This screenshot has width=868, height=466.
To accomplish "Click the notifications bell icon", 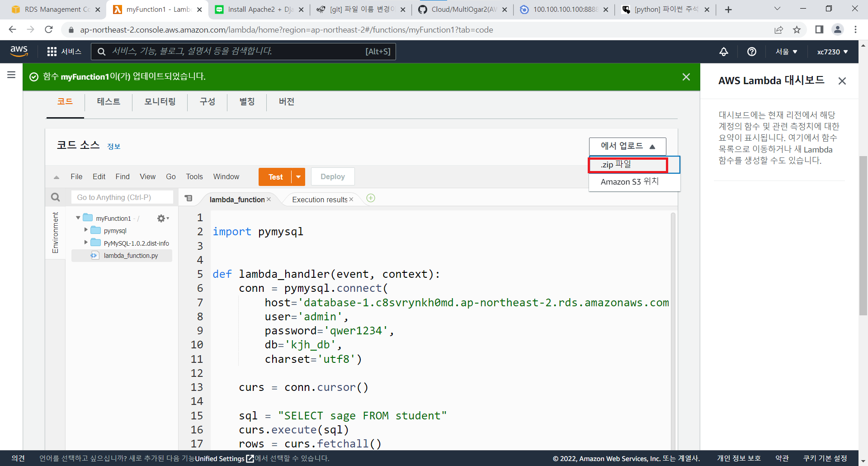I will (x=724, y=52).
